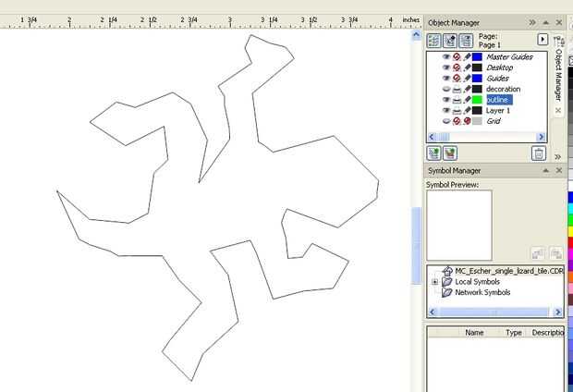Viewport: 573px width, 392px height.
Task: Toggle printer icon for Layer 1
Action: [x=457, y=110]
